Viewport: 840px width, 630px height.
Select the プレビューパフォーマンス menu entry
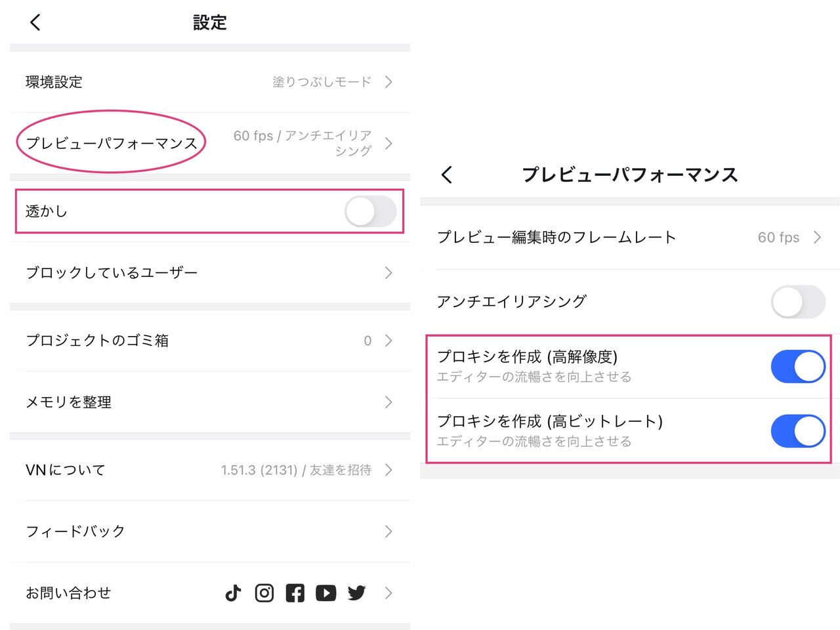click(210, 143)
